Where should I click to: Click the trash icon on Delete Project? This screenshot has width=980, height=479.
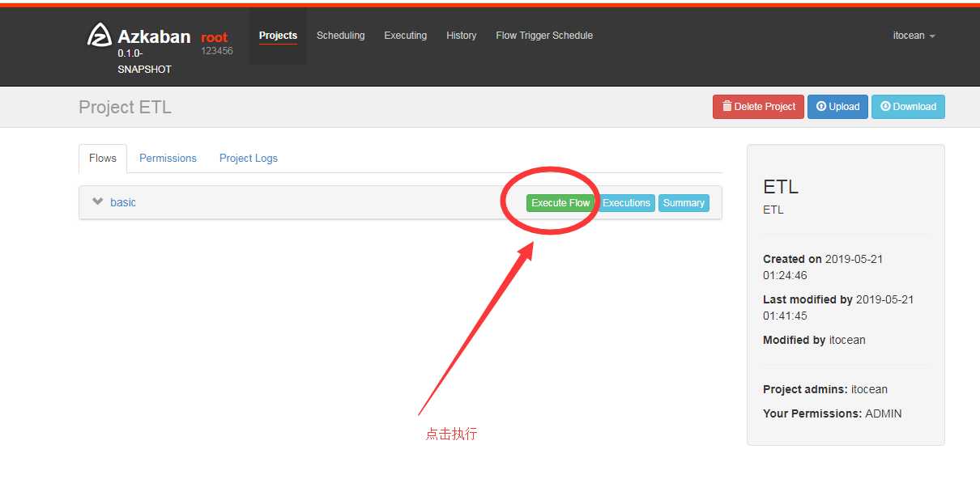tap(726, 106)
